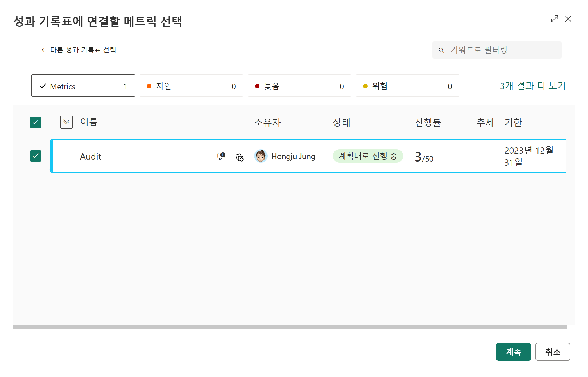Click the expand dialog arrows icon
The height and width of the screenshot is (377, 588).
pyautogui.click(x=554, y=19)
